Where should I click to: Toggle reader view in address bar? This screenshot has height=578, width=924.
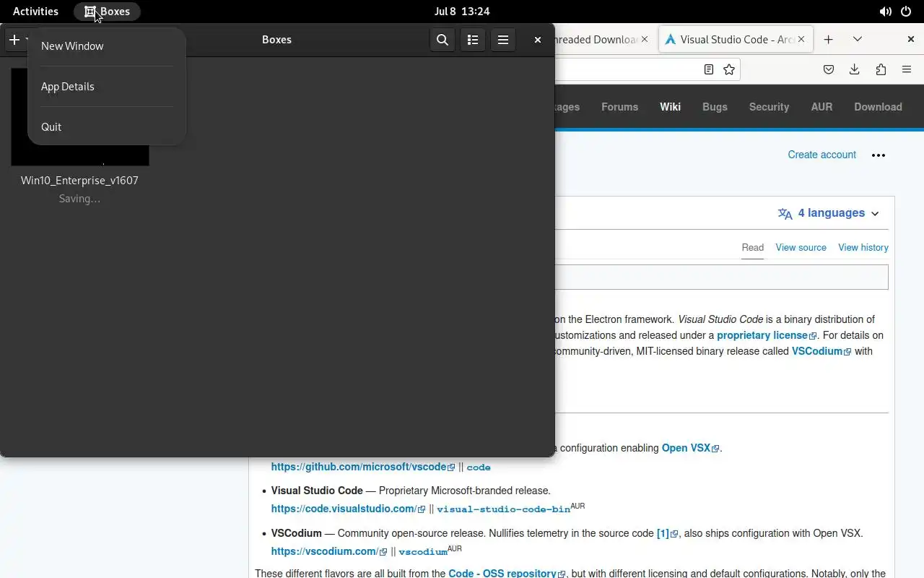[709, 69]
